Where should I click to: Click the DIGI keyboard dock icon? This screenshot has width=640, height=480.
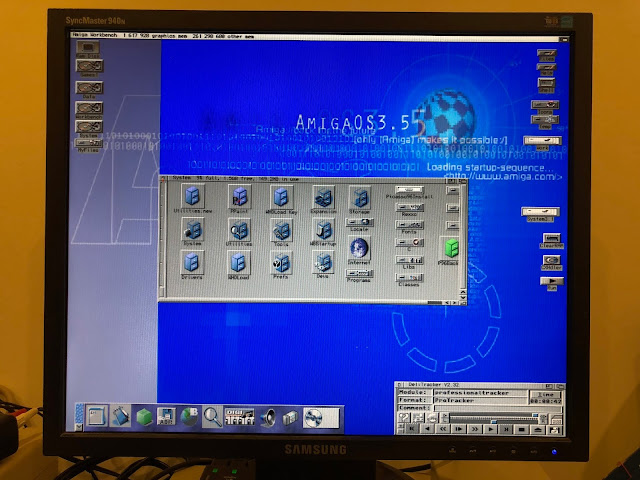tap(240, 417)
